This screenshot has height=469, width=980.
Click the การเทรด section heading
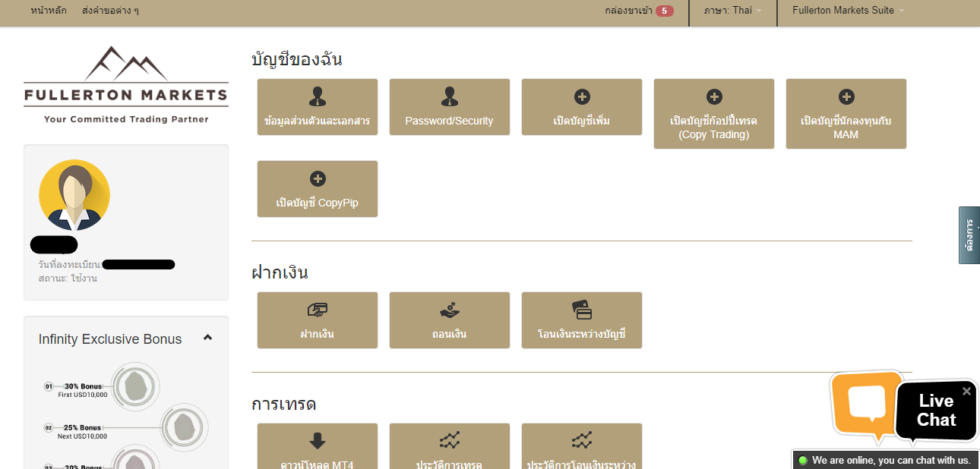coord(284,404)
